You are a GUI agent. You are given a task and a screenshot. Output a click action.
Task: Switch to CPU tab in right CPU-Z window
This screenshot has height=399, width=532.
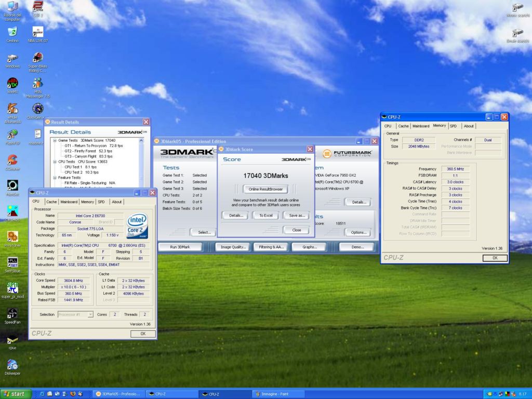[x=388, y=126]
